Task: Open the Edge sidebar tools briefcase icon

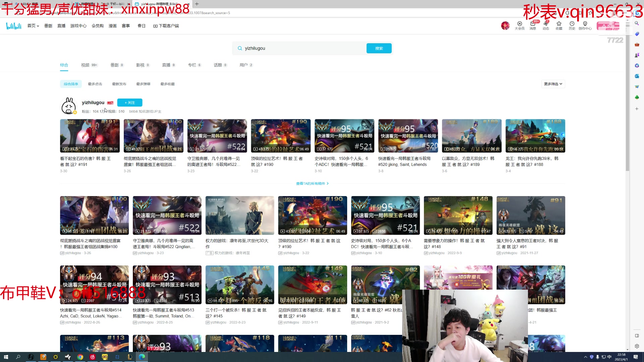Action: pyautogui.click(x=637, y=45)
